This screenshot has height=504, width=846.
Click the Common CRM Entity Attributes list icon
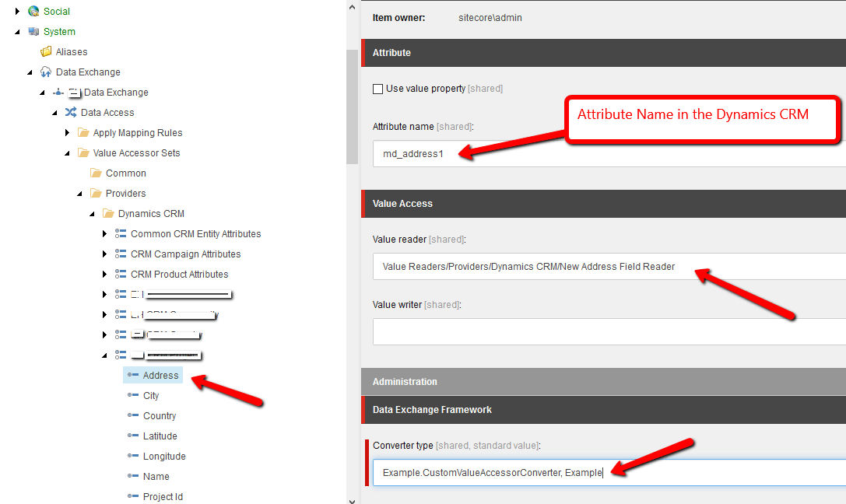click(x=121, y=233)
